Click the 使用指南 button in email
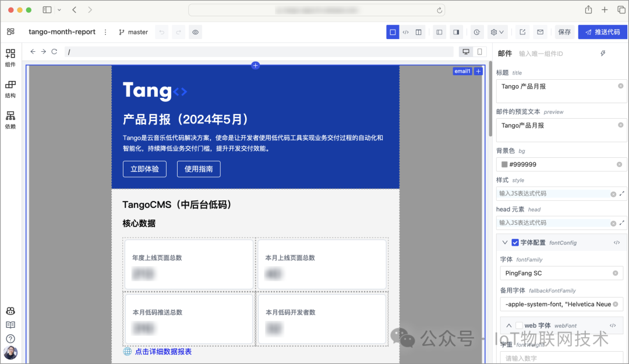629x364 pixels. coord(199,169)
